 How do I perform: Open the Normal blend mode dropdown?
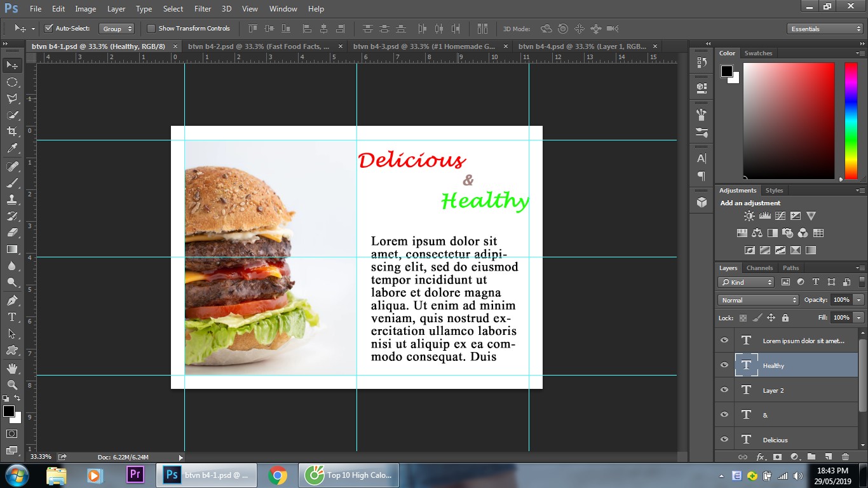point(758,300)
